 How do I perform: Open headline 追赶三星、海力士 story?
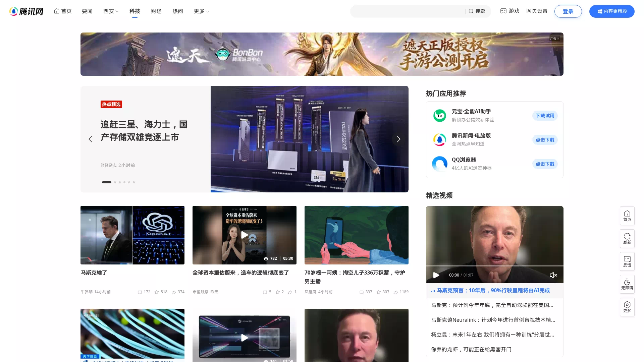(x=144, y=131)
